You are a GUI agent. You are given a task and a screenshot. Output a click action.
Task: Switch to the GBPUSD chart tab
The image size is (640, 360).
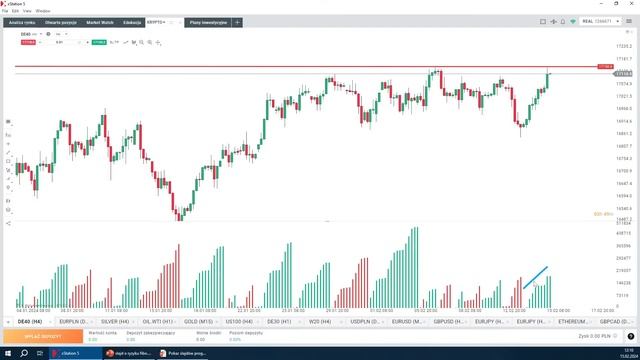tap(448, 322)
